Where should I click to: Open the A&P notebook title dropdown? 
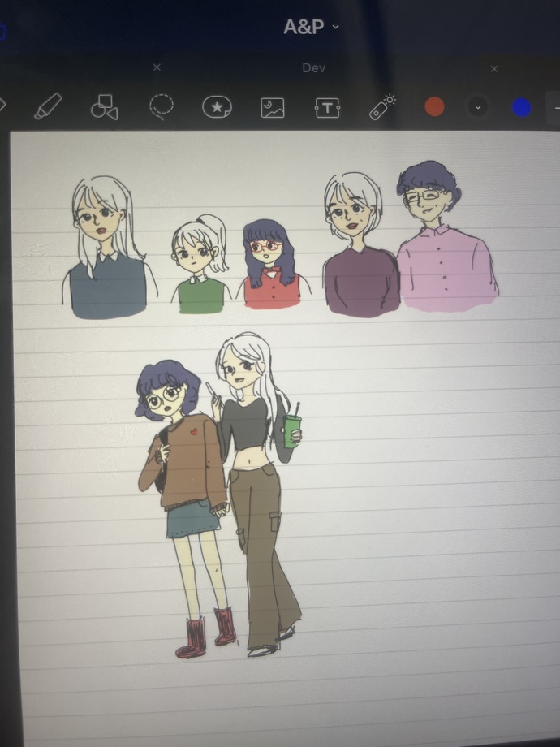(311, 27)
